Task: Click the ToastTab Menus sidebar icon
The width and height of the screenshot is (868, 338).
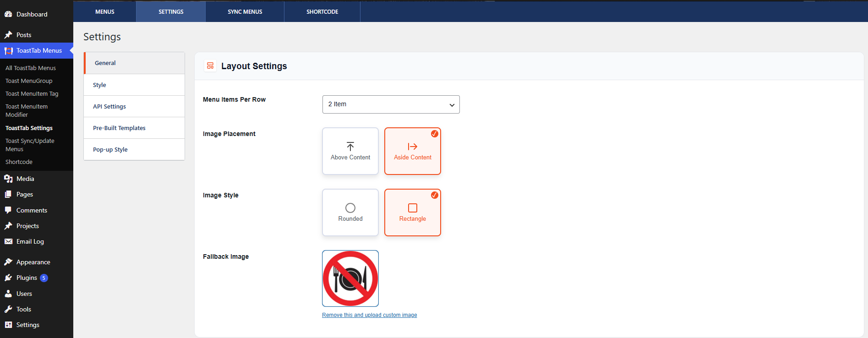Action: tap(8, 50)
